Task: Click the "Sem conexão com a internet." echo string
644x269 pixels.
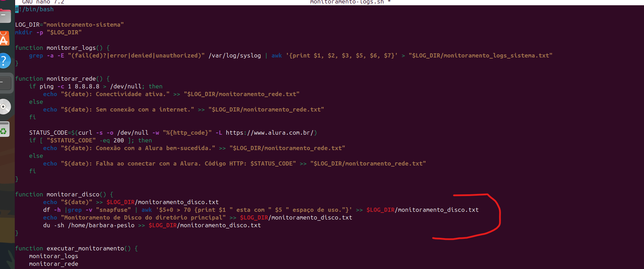Action: (128, 109)
